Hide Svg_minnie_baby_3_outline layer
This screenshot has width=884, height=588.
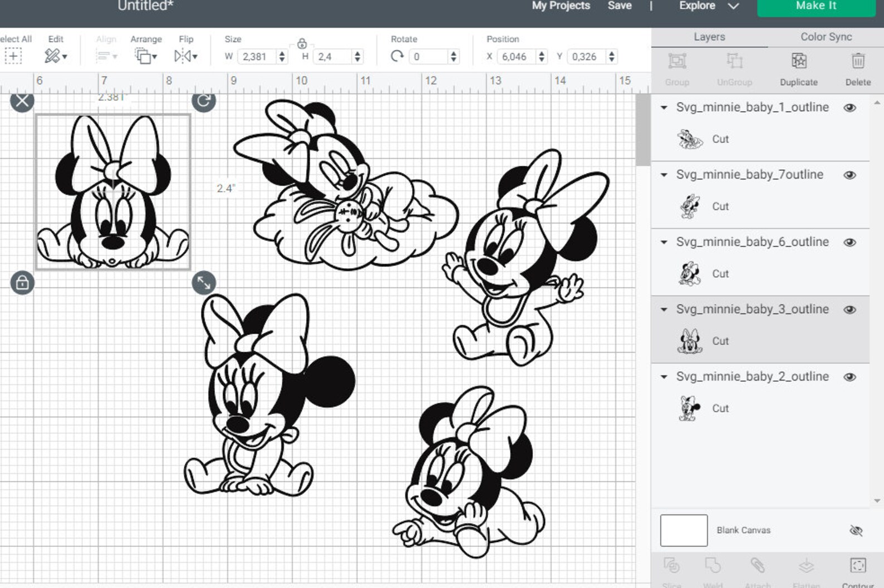coord(849,310)
